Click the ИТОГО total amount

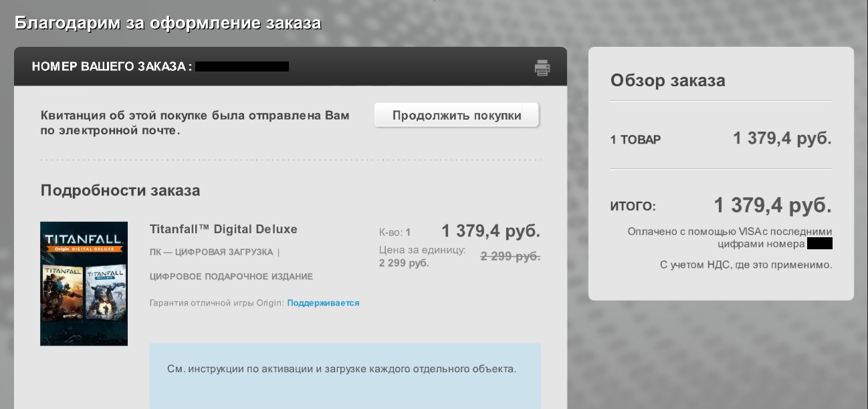pos(772,205)
